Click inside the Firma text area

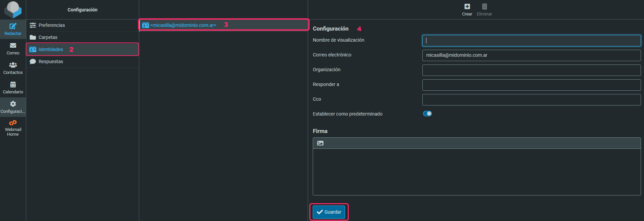476,171
